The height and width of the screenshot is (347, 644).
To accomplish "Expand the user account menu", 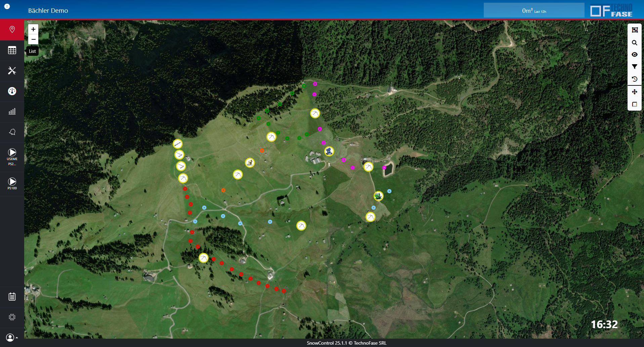I will [x=12, y=337].
